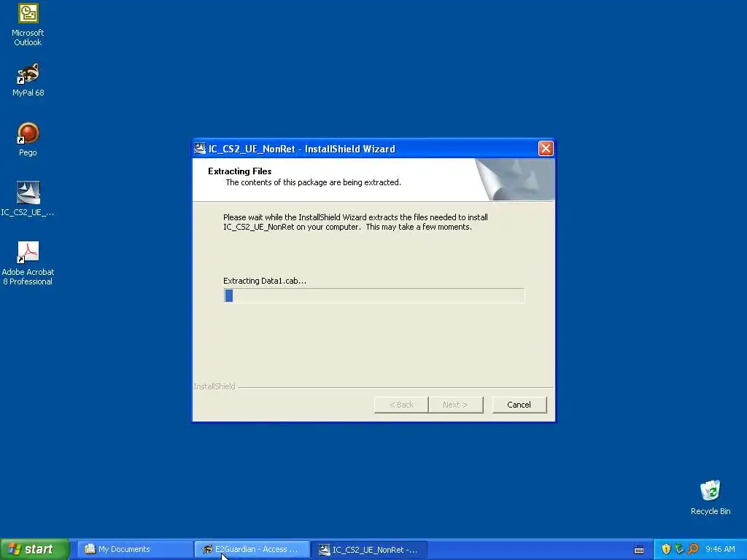747x560 pixels.
Task: Click the yellow security shield tray icon
Action: [x=666, y=550]
